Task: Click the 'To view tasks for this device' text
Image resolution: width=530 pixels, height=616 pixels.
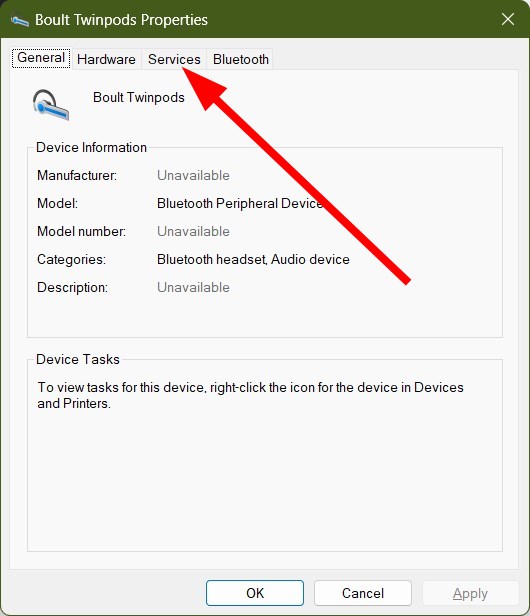Action: [251, 395]
